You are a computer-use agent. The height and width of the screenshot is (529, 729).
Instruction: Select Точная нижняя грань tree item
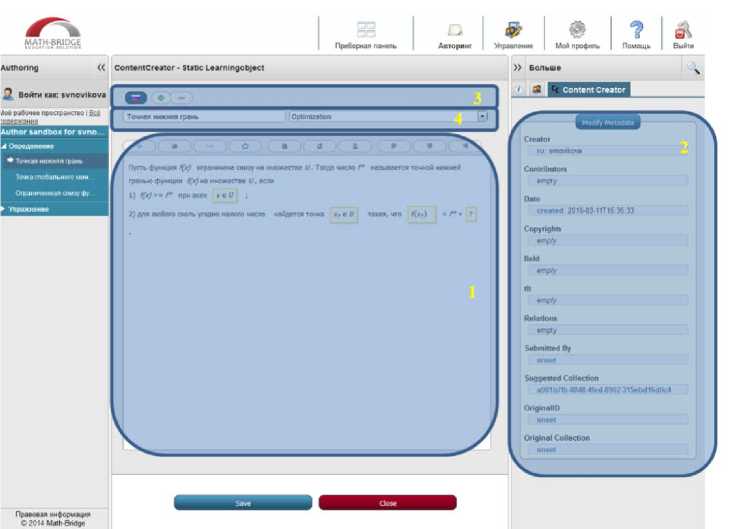pyautogui.click(x=49, y=161)
